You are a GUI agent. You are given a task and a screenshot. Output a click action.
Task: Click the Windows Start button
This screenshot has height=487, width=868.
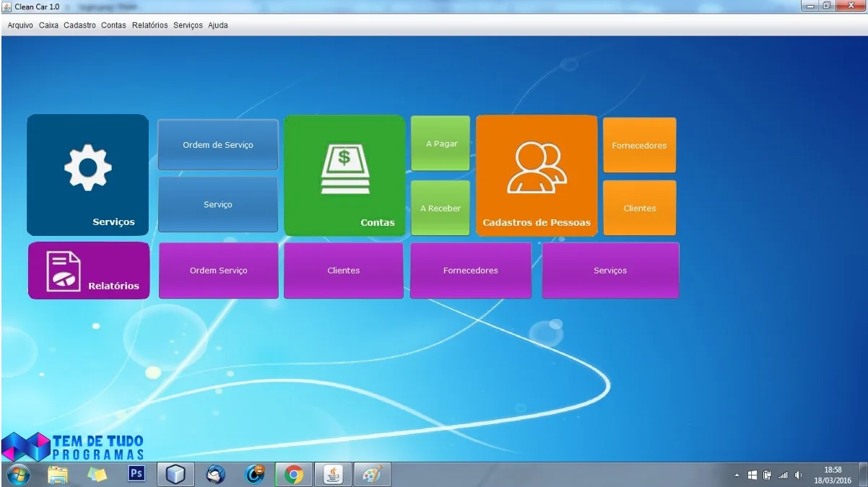19,475
